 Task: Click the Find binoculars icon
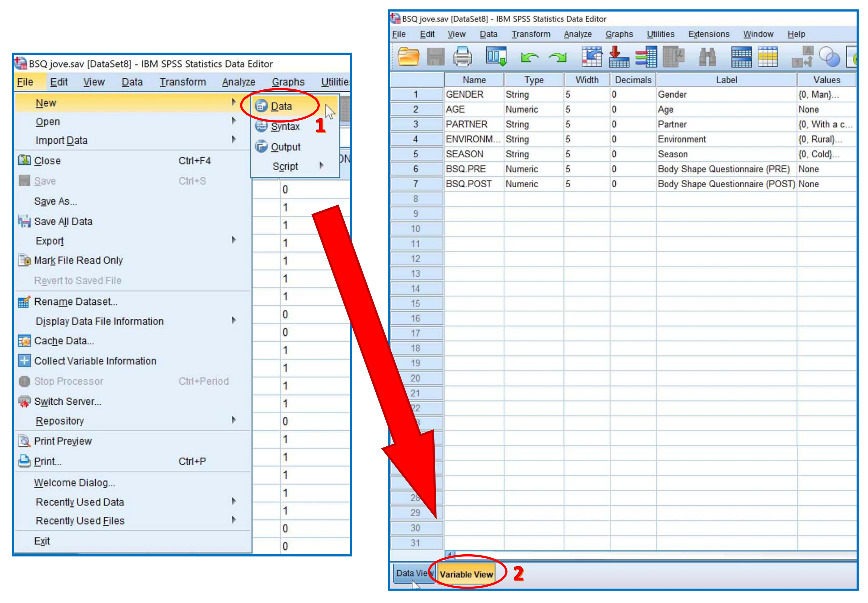707,57
